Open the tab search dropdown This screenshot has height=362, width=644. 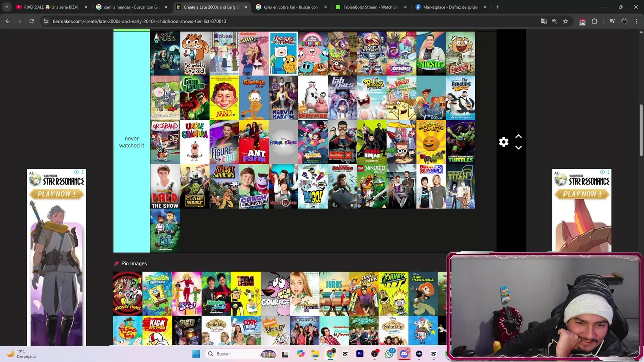pyautogui.click(x=6, y=7)
